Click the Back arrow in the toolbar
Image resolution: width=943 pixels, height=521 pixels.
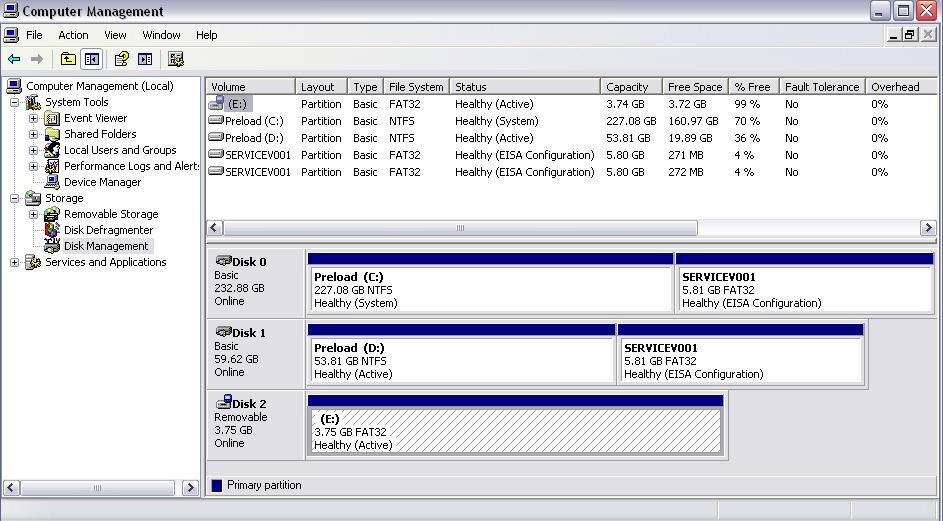(x=14, y=60)
